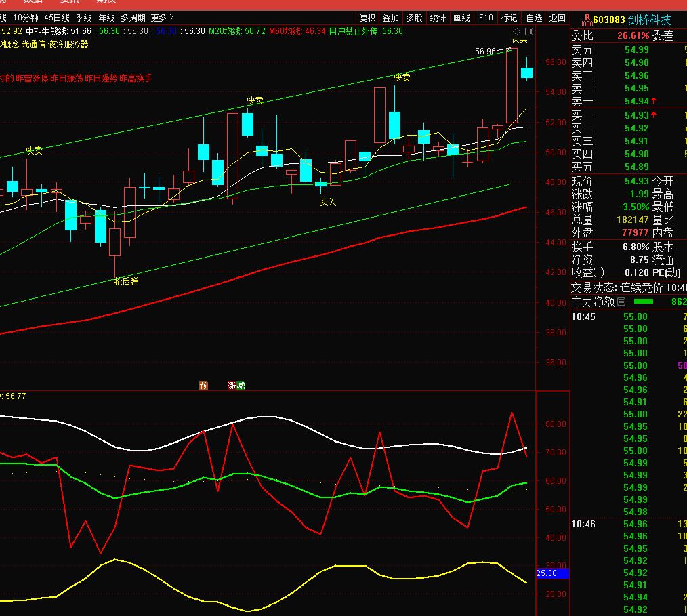Open the F10 company info
687x616 pixels.
point(486,18)
